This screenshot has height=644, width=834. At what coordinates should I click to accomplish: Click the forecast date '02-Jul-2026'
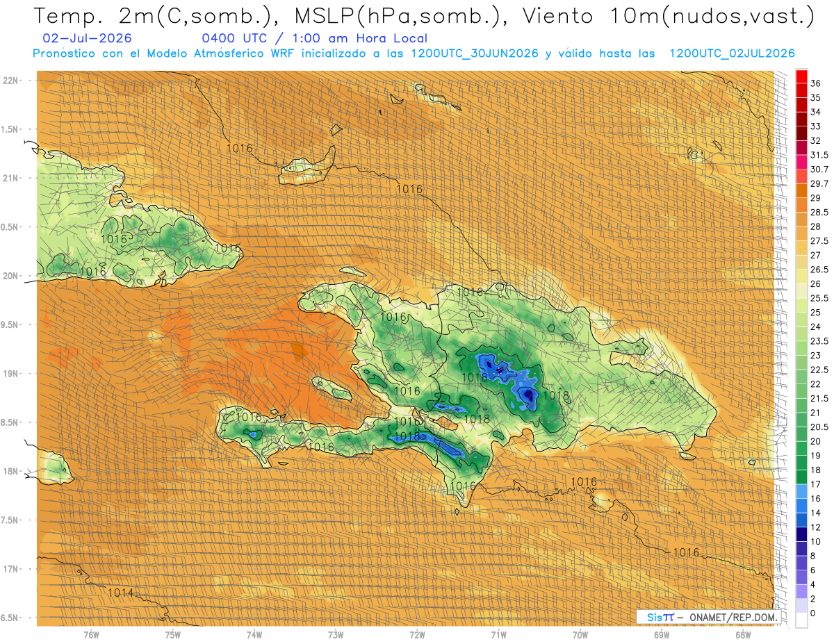87,39
